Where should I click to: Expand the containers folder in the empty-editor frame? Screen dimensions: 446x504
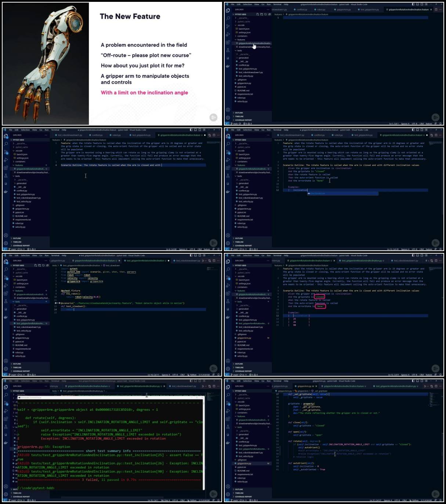point(242,36)
